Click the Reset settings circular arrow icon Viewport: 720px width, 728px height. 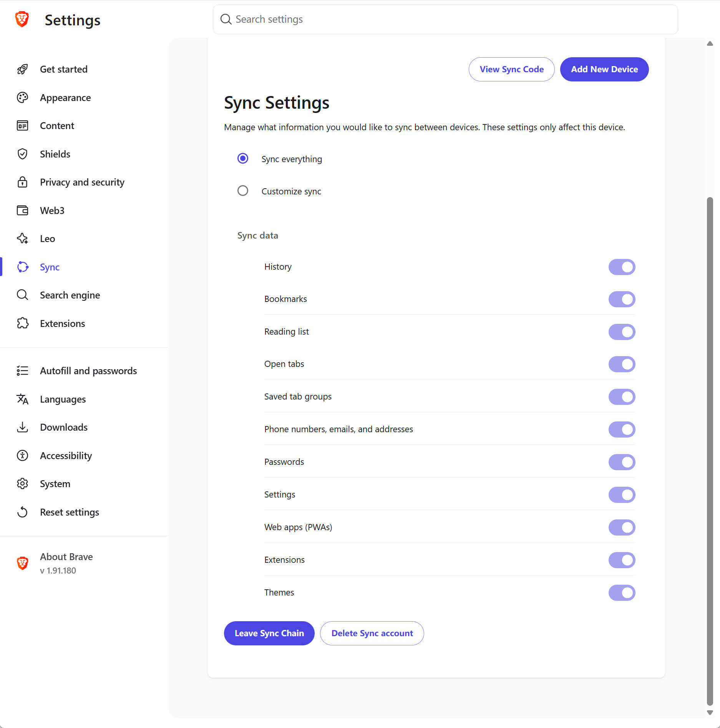22,512
